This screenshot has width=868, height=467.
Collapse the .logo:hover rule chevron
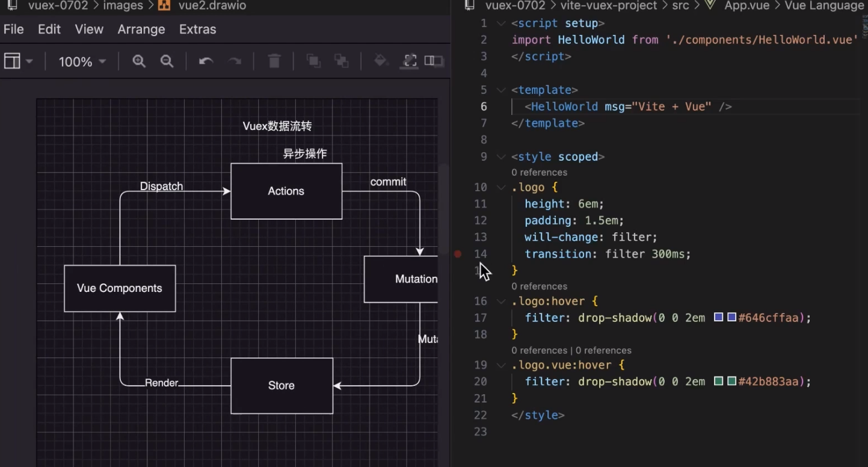[x=501, y=301]
